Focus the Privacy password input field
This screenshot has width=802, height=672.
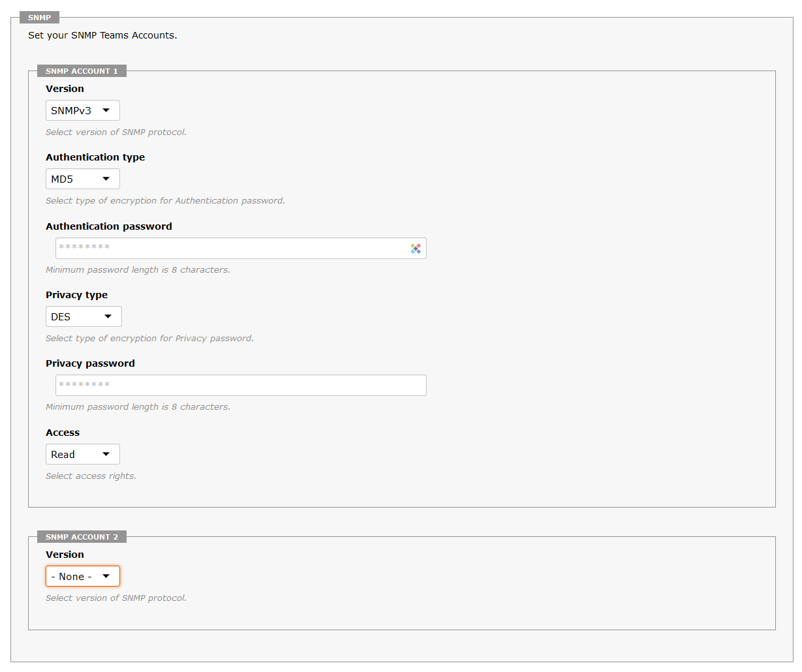coord(241,385)
